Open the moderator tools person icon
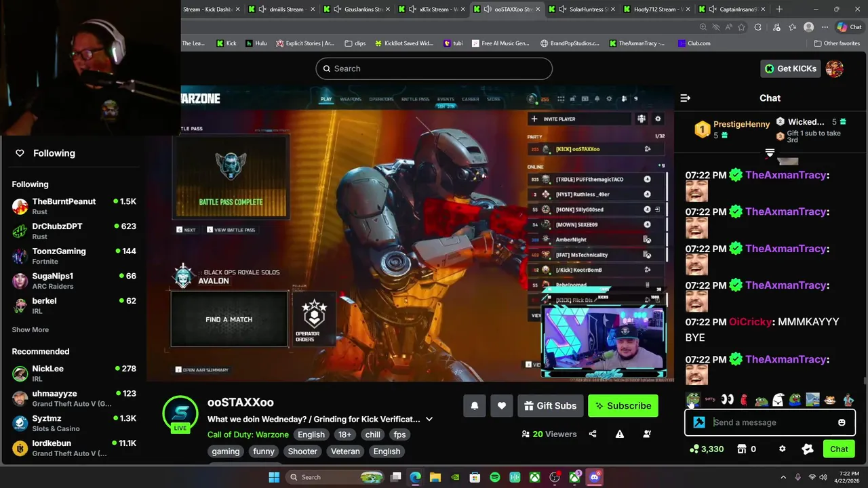The width and height of the screenshot is (868, 488). click(x=647, y=434)
